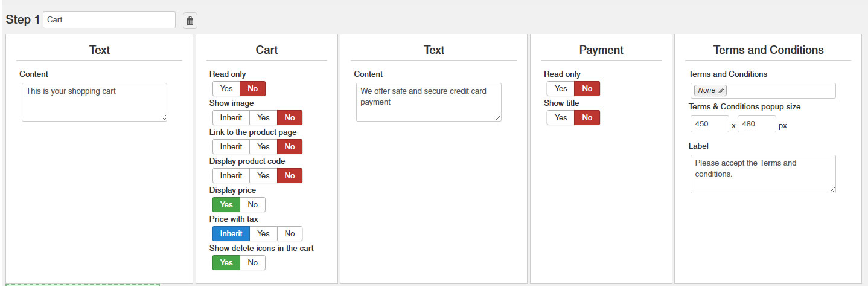Set Payment Read only to Yes
Screen dimensions: 868x286
[561, 89]
